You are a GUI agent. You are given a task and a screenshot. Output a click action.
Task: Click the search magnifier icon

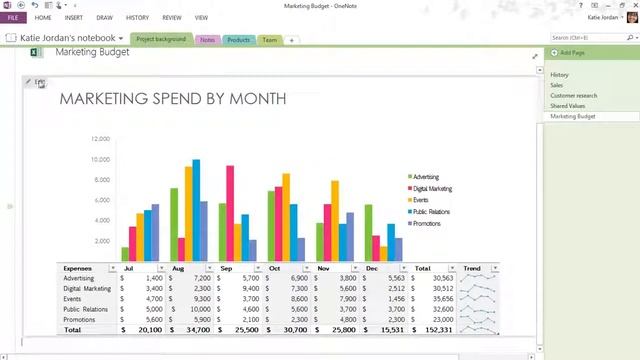coord(630,38)
